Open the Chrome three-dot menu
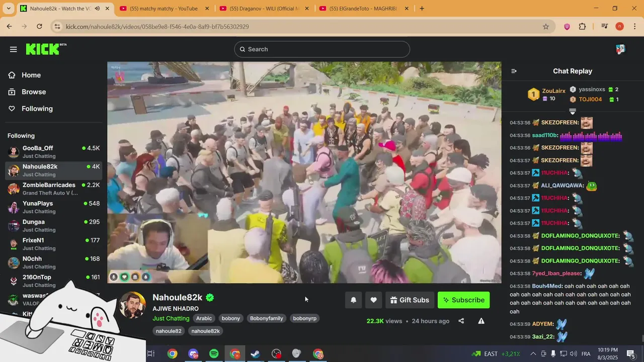 [x=635, y=27]
